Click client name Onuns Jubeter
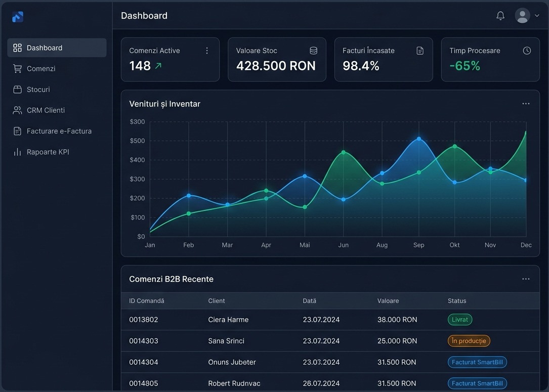Image resolution: width=549 pixels, height=392 pixels. [232, 362]
